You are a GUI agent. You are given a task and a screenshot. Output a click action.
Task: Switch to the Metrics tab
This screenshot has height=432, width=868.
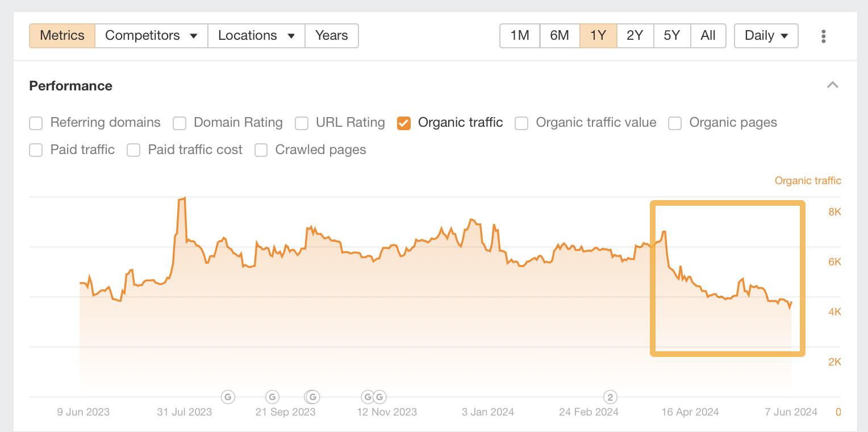[61, 35]
